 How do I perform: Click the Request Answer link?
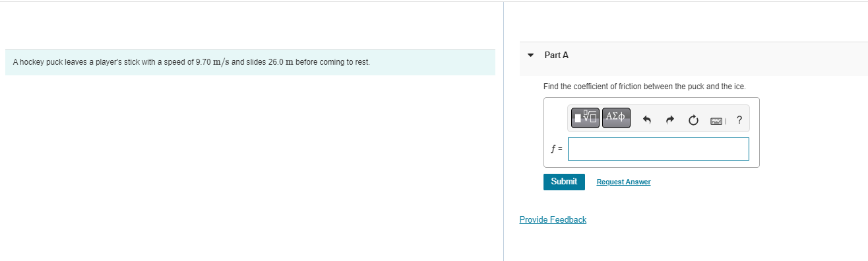tap(623, 182)
